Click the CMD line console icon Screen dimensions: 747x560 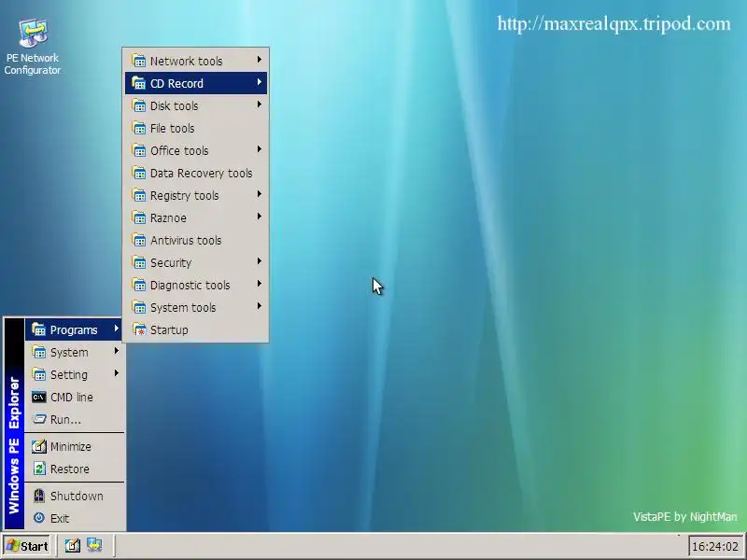[x=38, y=397]
